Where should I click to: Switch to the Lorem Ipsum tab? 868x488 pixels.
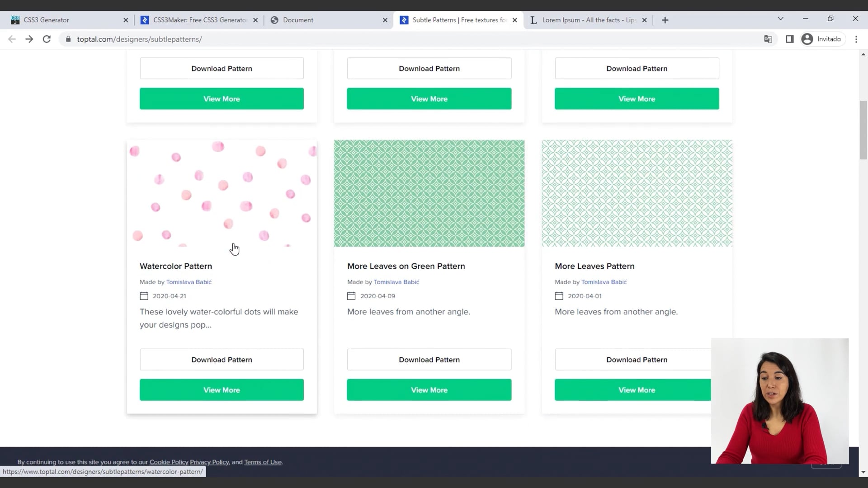click(583, 20)
